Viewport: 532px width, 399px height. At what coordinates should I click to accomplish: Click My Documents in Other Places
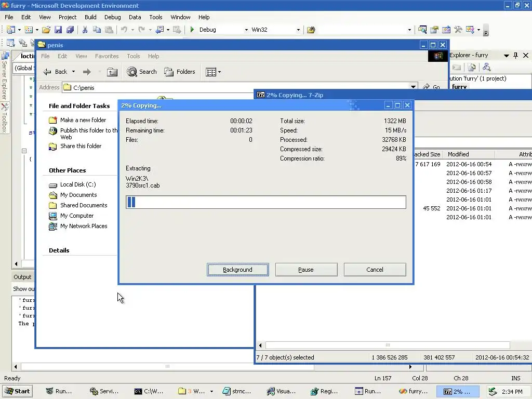pyautogui.click(x=78, y=195)
